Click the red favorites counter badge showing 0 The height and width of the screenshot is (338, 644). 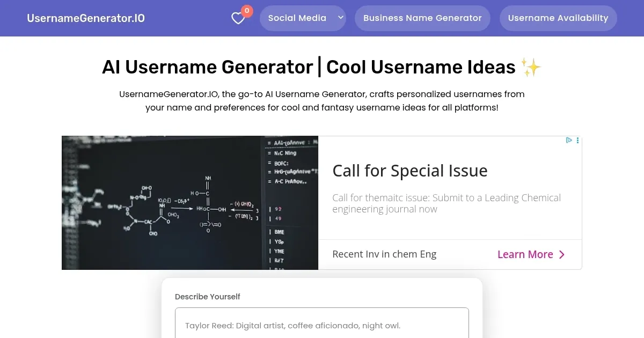[247, 10]
